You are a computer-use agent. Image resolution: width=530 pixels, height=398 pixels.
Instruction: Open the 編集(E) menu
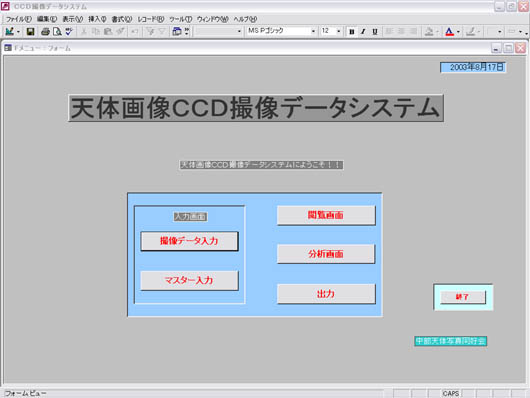coord(47,19)
